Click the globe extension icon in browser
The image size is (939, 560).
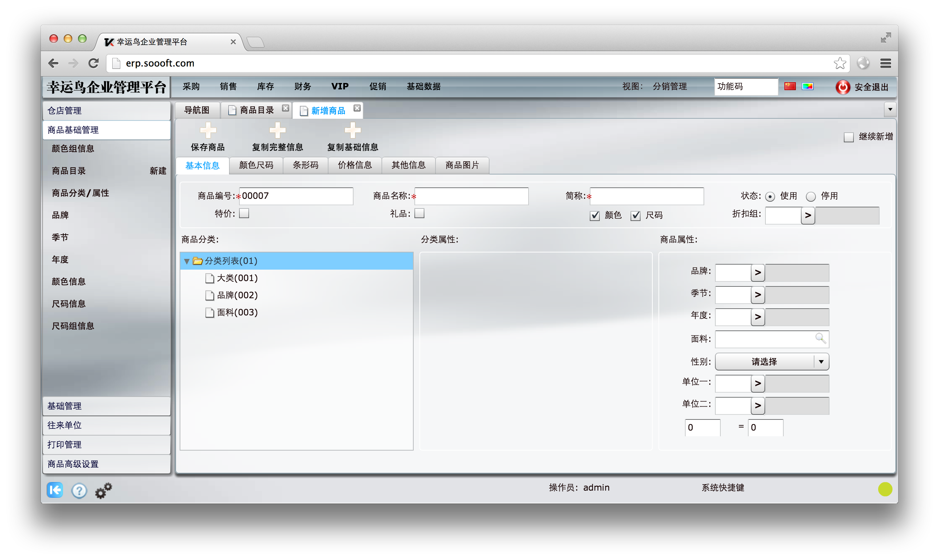[x=863, y=63]
